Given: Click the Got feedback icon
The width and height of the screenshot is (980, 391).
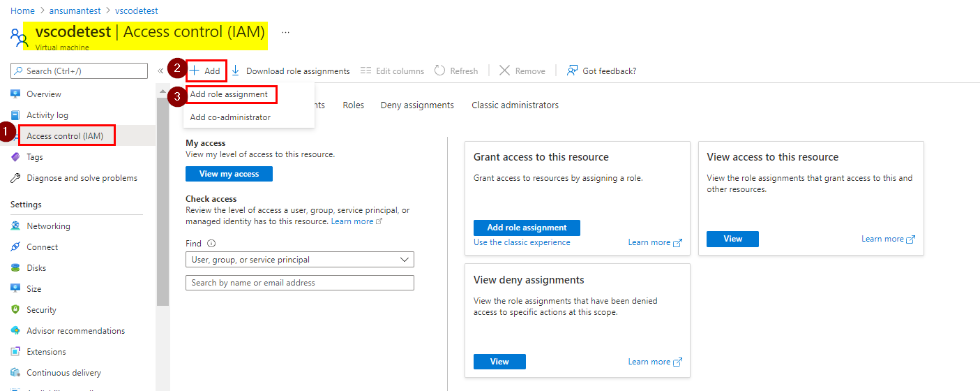Looking at the screenshot, I should coord(572,71).
